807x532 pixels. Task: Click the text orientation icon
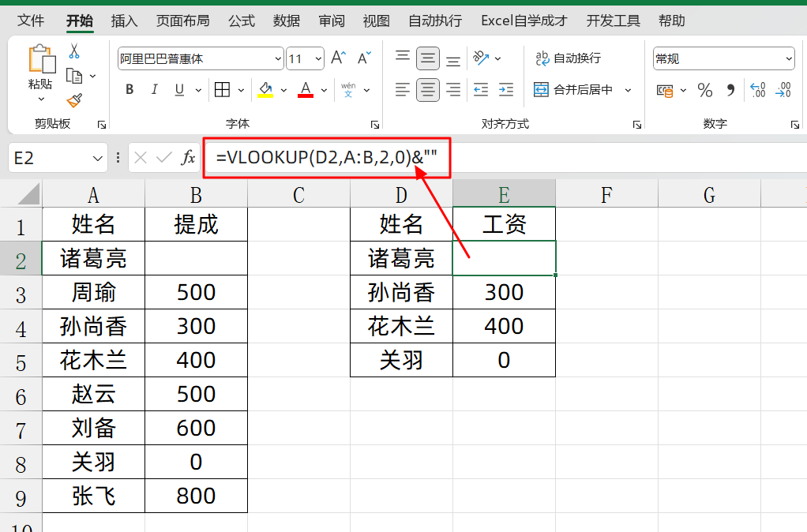[481, 58]
